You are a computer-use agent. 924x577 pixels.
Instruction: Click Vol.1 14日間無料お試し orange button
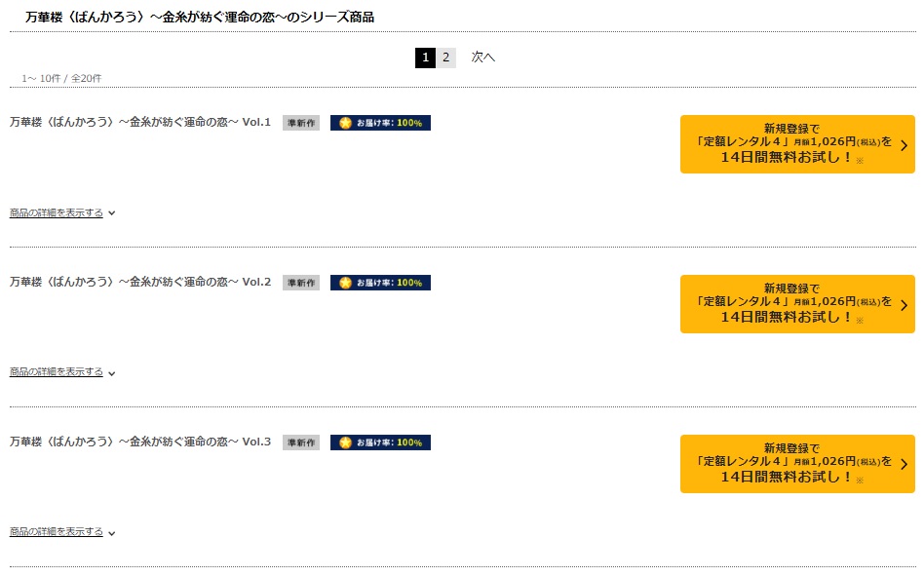point(797,144)
